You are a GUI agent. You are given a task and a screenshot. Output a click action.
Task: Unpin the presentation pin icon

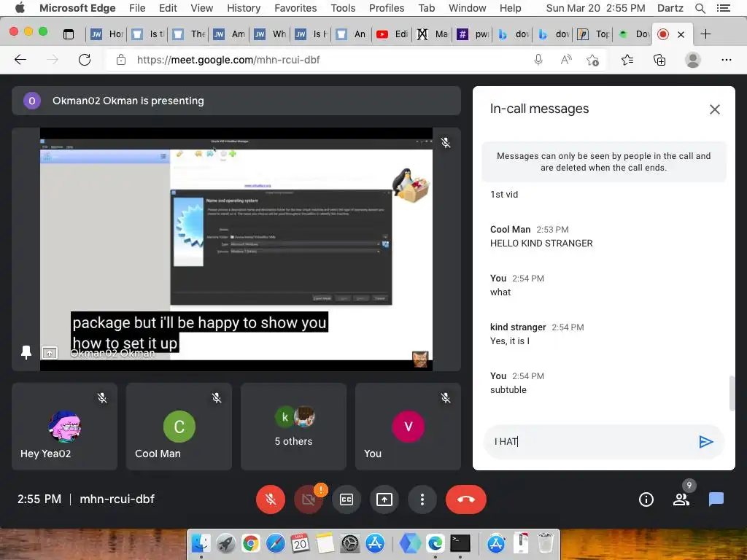(x=26, y=352)
